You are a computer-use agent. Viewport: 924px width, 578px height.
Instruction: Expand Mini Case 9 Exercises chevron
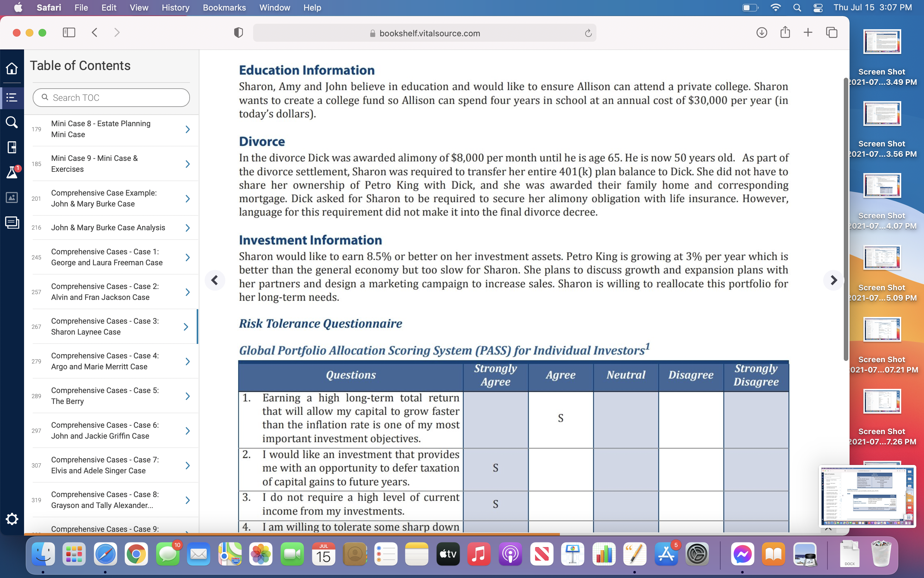point(187,164)
